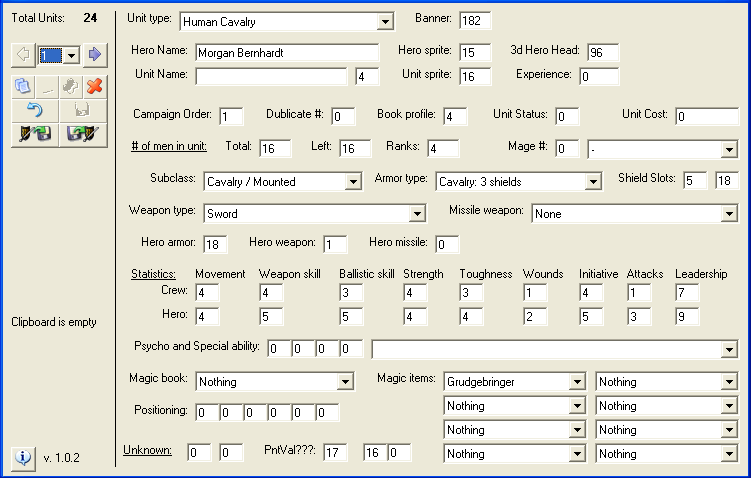
Task: Click the right floppy-and-shield icon button
Action: click(x=82, y=133)
